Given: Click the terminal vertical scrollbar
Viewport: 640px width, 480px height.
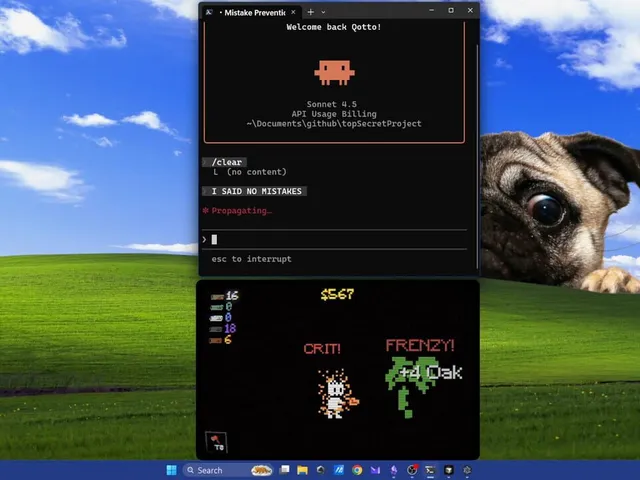Looking at the screenshot, I should (477, 155).
